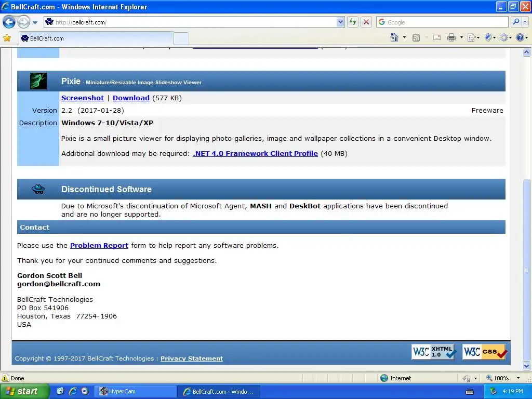
Task: Switch to HyperCam taskbar button
Action: click(135, 392)
